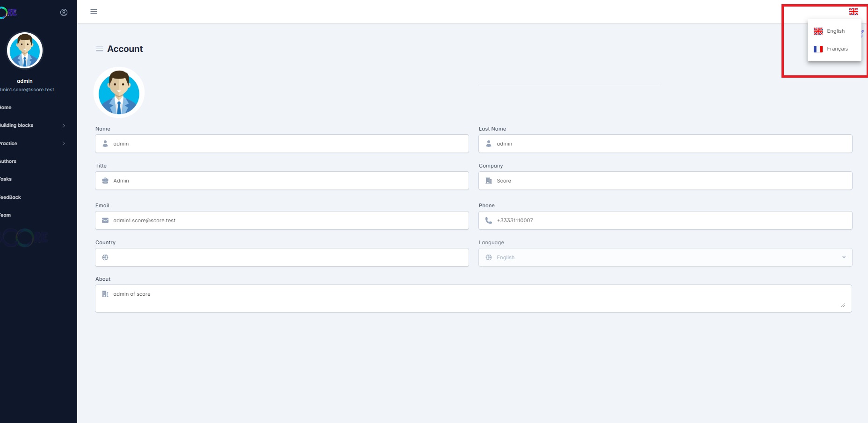Click the user profile icon in sidebar header

point(64,13)
